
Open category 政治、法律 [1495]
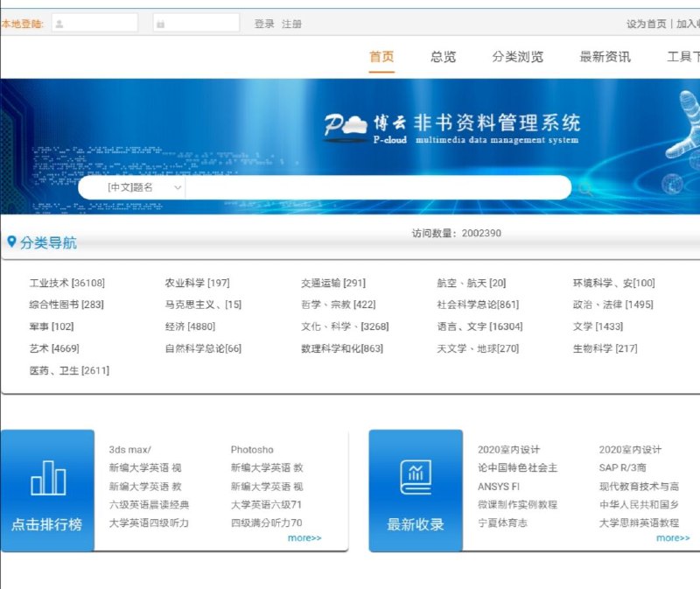613,305
